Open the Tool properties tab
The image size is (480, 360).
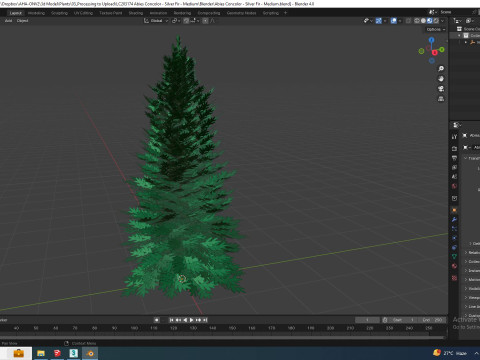(454, 137)
